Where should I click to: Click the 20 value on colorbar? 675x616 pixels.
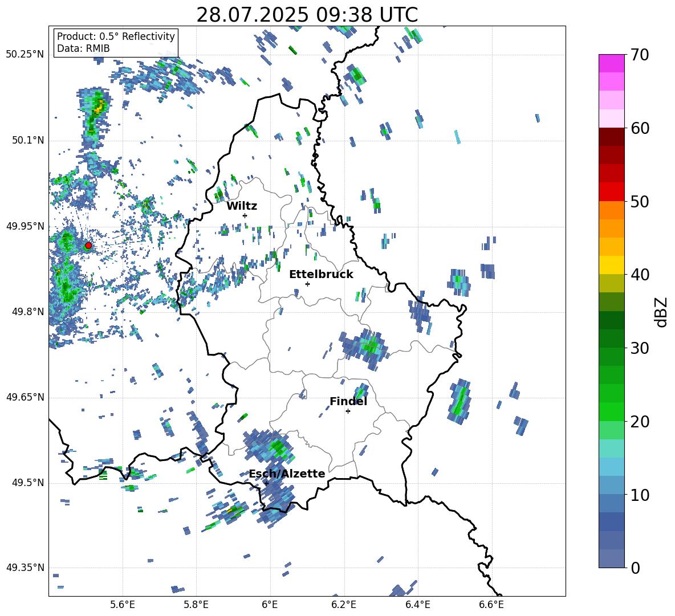click(640, 422)
